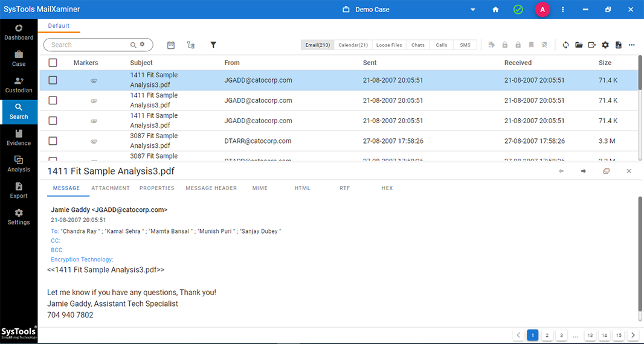
Task: Go to home via title bar icon
Action: coord(496,10)
